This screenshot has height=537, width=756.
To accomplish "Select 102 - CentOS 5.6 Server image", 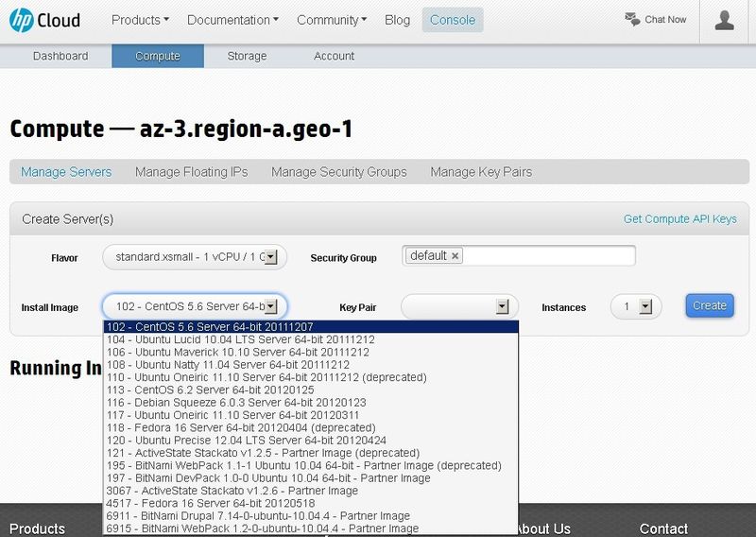I will click(x=311, y=326).
